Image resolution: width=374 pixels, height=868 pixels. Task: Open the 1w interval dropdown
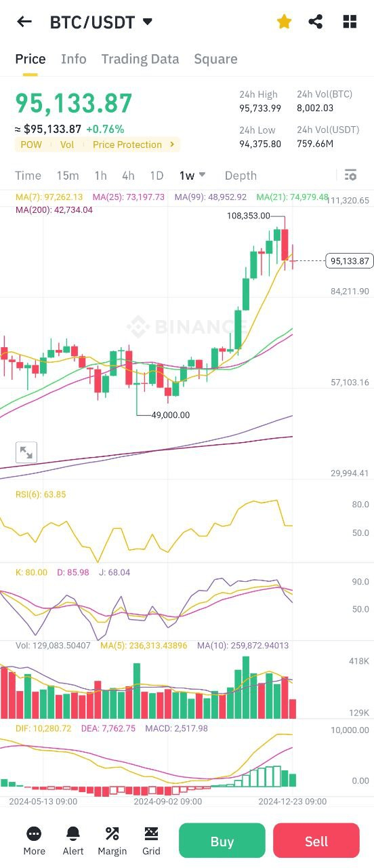pyautogui.click(x=192, y=176)
